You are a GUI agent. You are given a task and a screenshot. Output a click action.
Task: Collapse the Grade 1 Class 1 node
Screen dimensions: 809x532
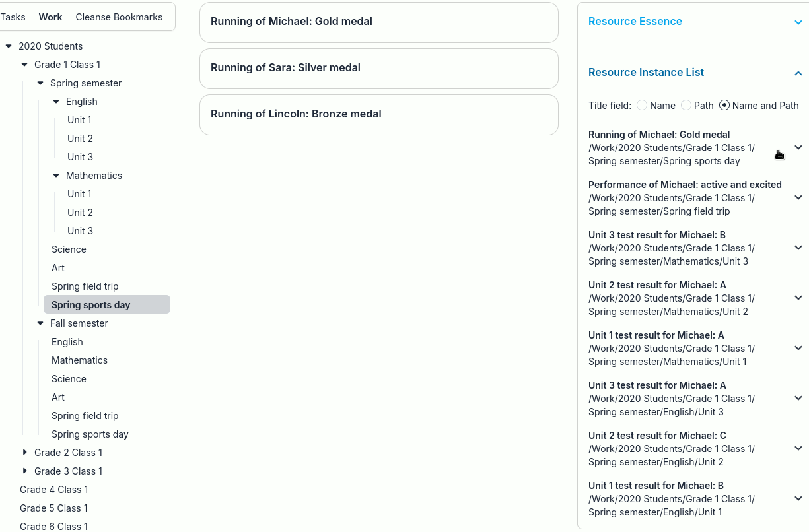[24, 65]
